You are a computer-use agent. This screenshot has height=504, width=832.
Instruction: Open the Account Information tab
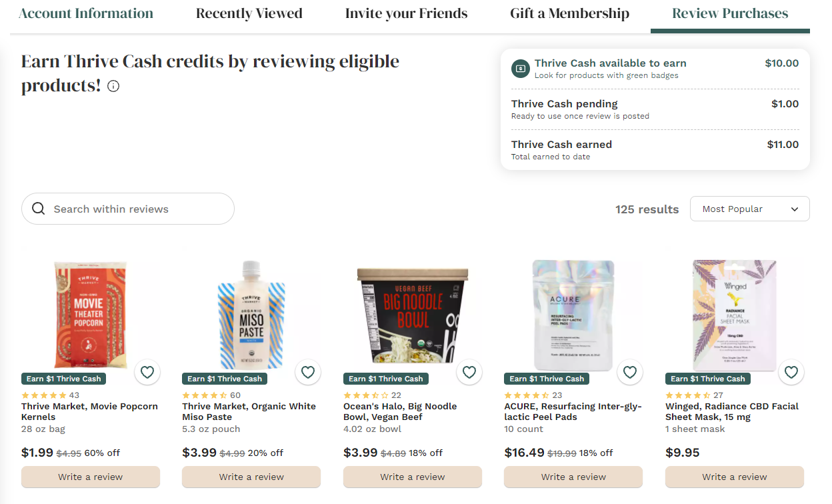coord(86,13)
